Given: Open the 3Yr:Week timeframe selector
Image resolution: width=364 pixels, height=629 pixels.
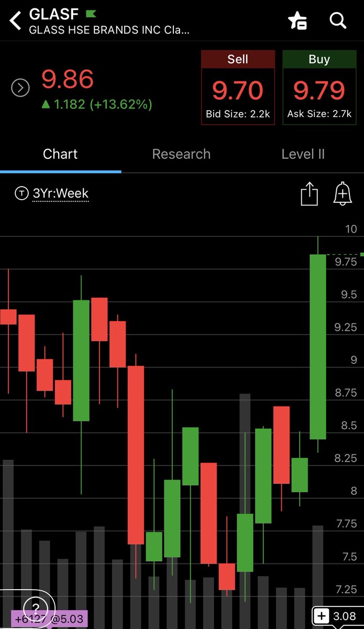Looking at the screenshot, I should tap(61, 193).
